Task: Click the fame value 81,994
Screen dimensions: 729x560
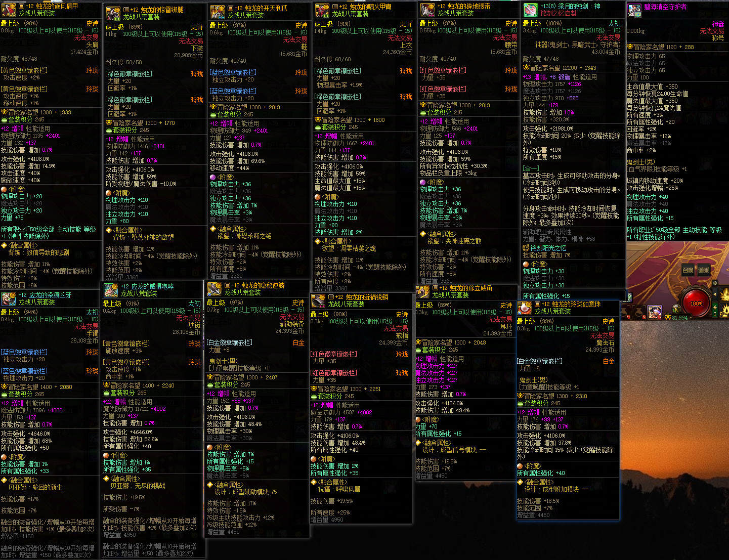Action: (x=679, y=318)
